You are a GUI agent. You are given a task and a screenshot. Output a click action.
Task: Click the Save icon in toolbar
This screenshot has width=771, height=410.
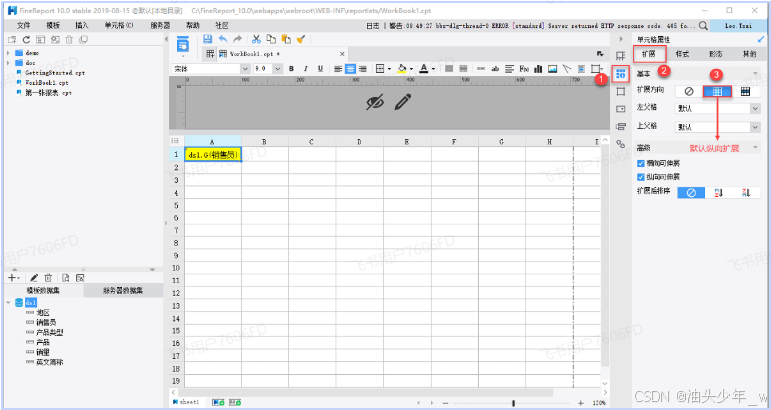[208, 39]
